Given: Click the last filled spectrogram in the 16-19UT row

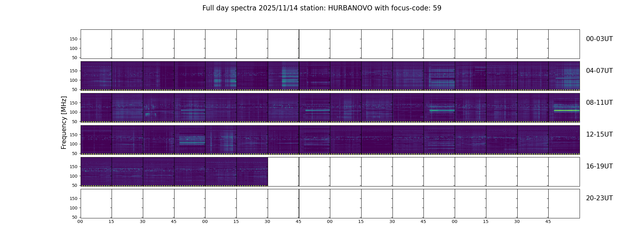Looking at the screenshot, I should [x=252, y=171].
